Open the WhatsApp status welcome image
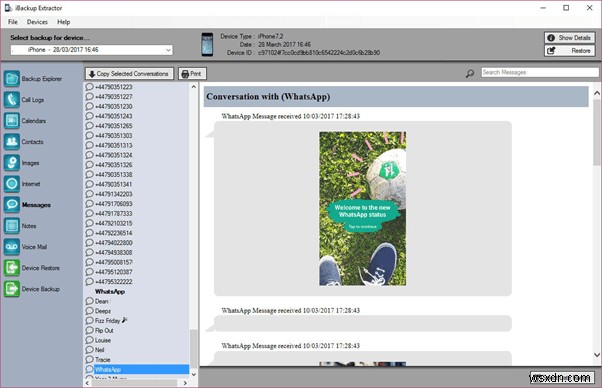Viewport: 602px width, 388px height. 362,209
